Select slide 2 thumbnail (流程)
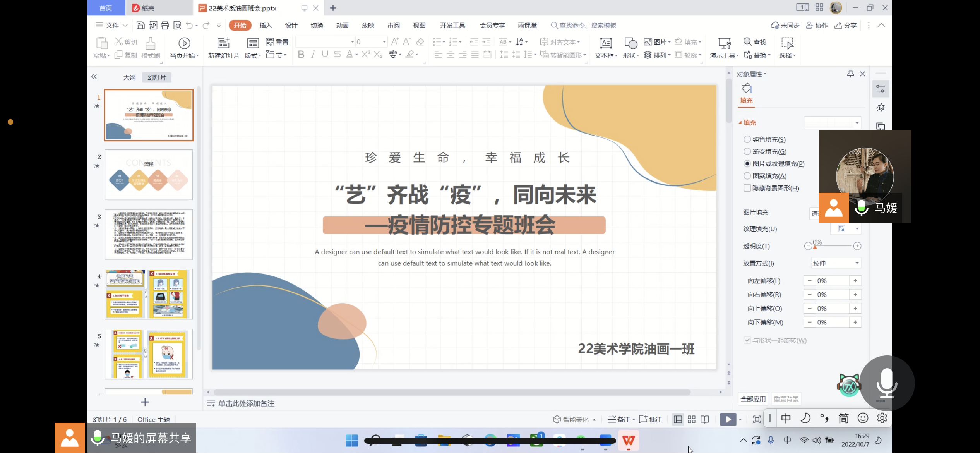This screenshot has width=980, height=453. (x=149, y=175)
